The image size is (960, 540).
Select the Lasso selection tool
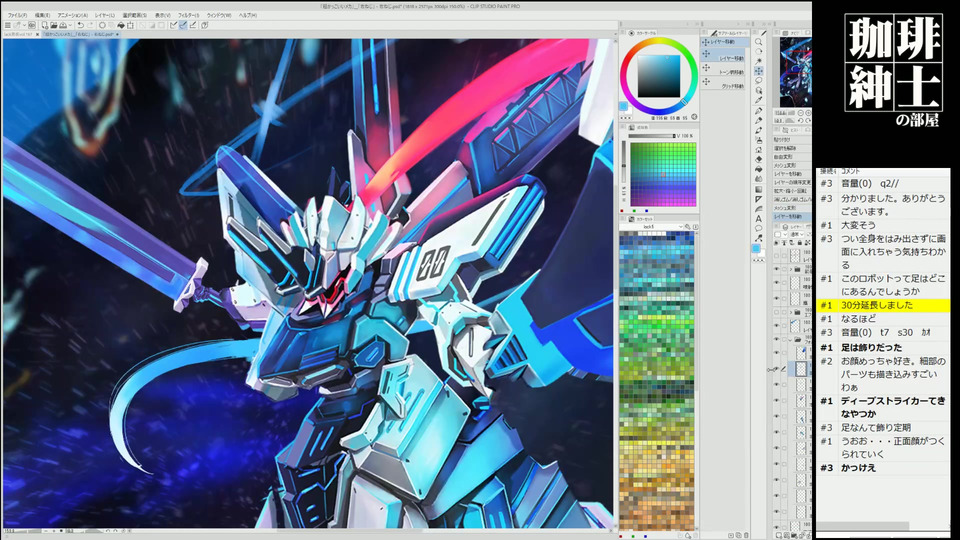coord(759,81)
